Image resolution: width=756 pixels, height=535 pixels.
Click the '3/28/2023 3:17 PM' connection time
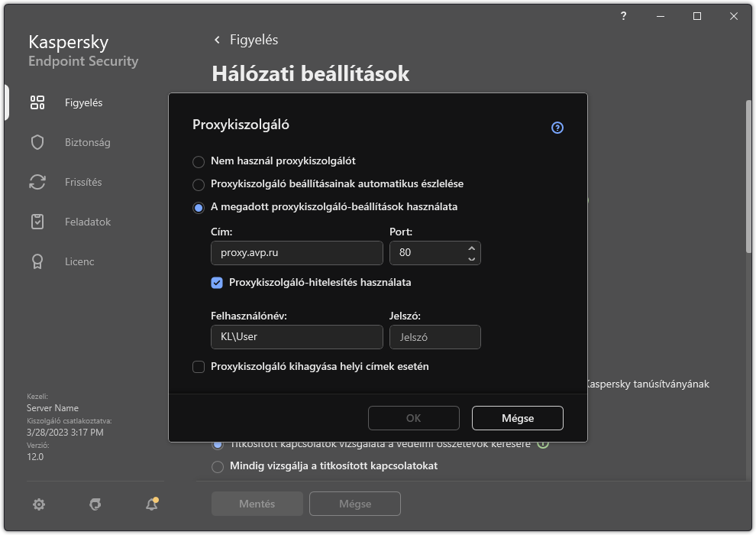[65, 433]
